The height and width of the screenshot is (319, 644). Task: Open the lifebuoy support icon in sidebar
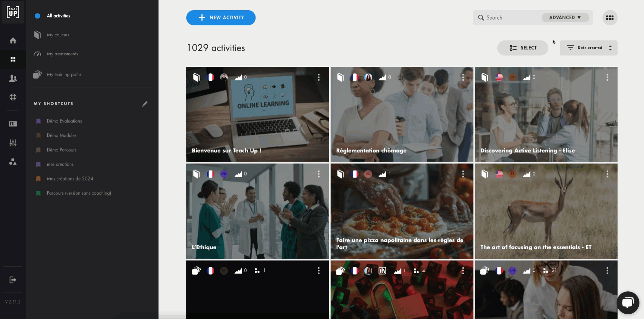point(13,97)
